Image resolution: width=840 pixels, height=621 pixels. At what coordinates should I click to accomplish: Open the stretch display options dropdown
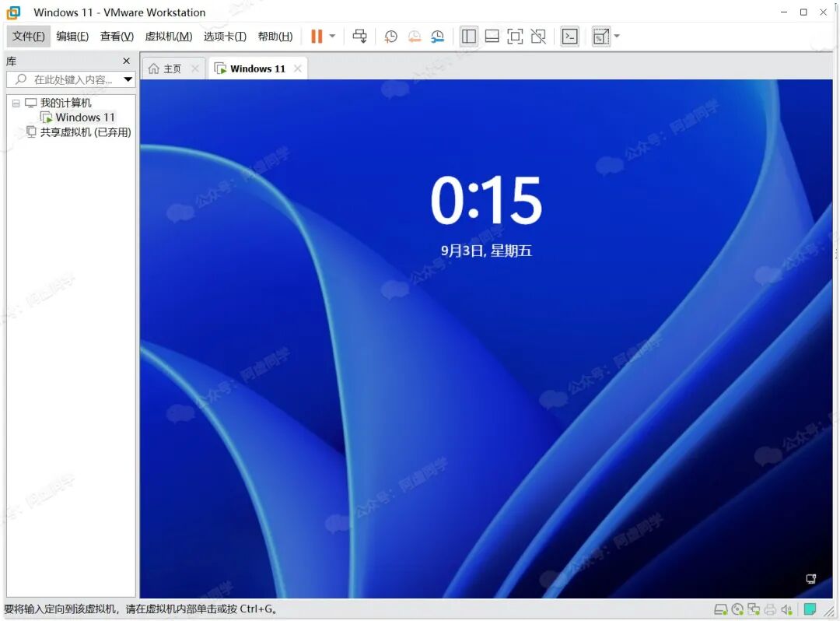click(617, 37)
